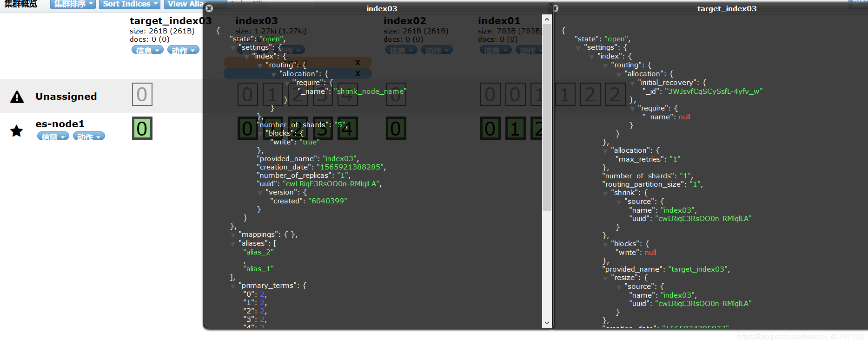Open 信息 dropdown under es-node1
868x345 pixels.
[x=53, y=137]
